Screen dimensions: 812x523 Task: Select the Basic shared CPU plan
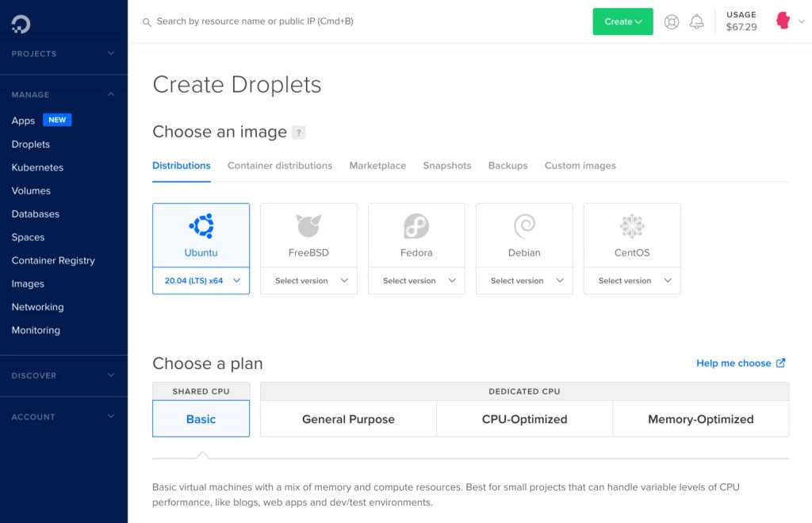[201, 419]
